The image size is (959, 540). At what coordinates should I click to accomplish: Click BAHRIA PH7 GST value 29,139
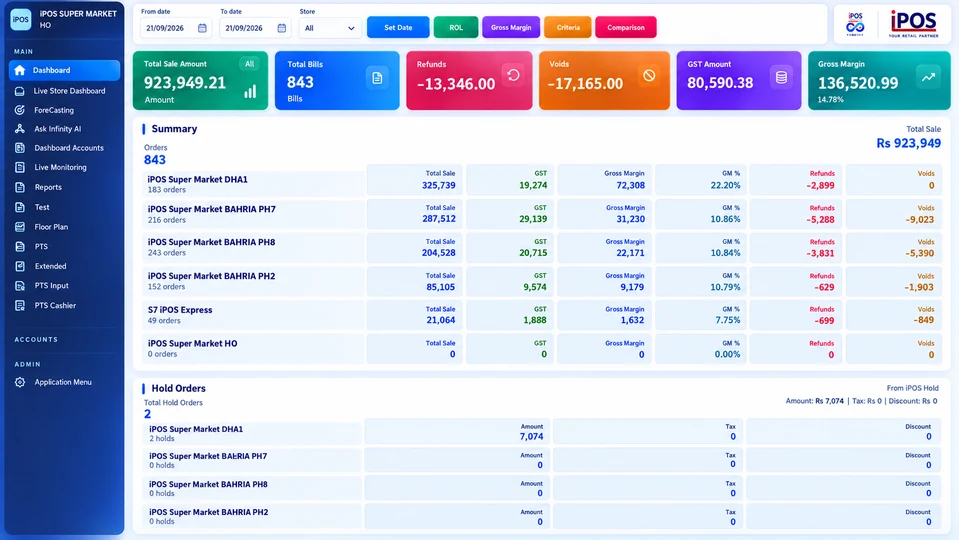(533, 219)
